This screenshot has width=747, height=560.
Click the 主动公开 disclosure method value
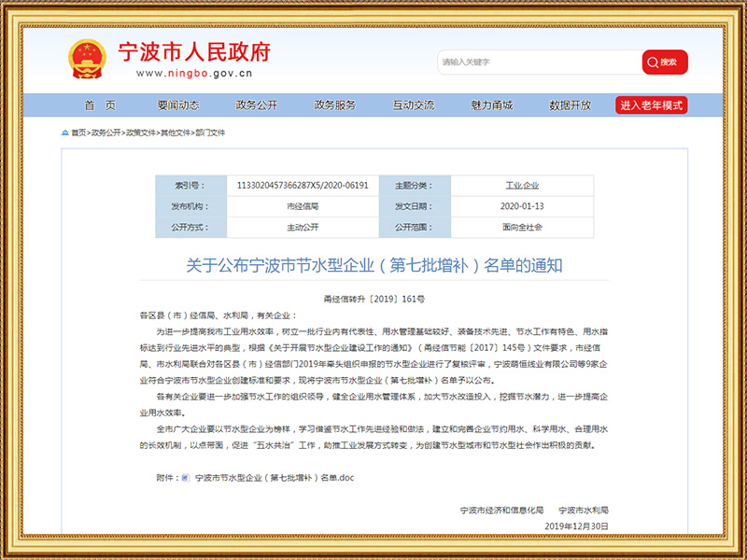[303, 228]
